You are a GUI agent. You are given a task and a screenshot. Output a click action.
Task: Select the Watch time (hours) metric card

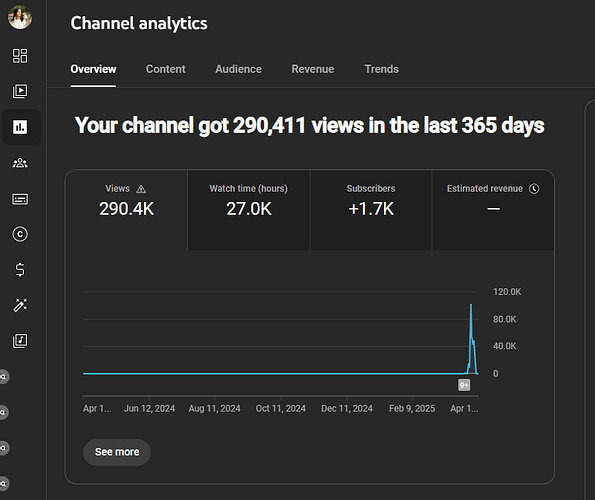[x=249, y=210]
